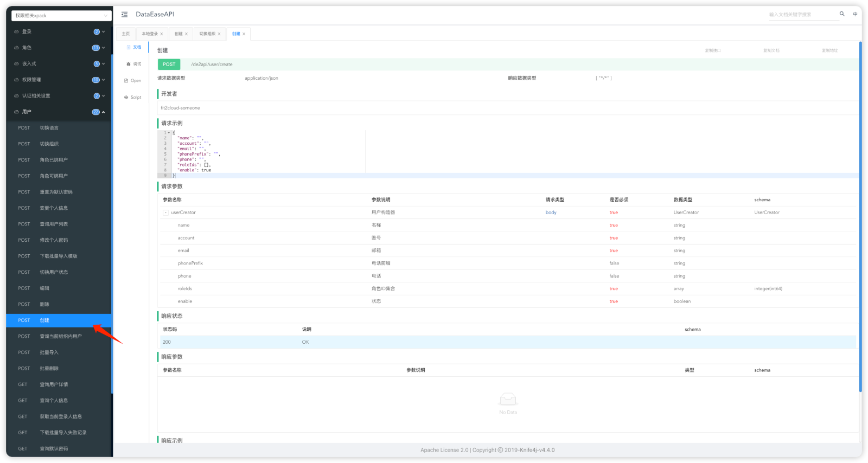868x463 pixels.
Task: Expand the 登录 sidebar group
Action: [59, 31]
